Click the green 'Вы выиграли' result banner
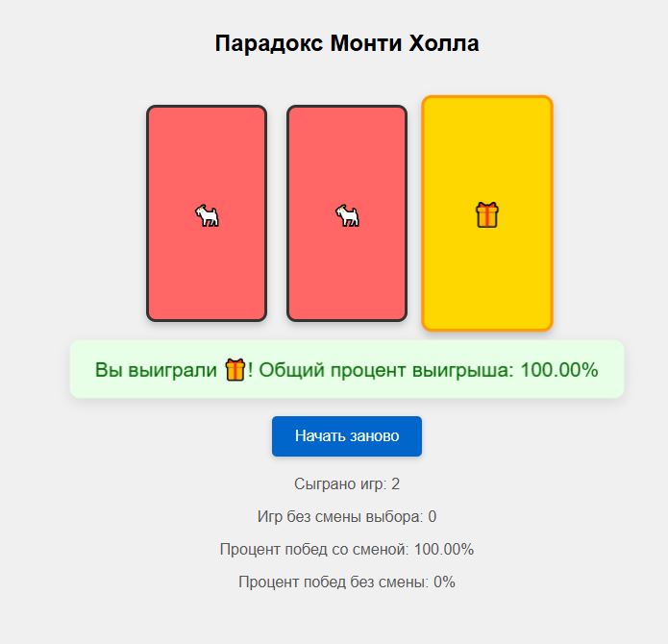This screenshot has width=668, height=644. (347, 369)
